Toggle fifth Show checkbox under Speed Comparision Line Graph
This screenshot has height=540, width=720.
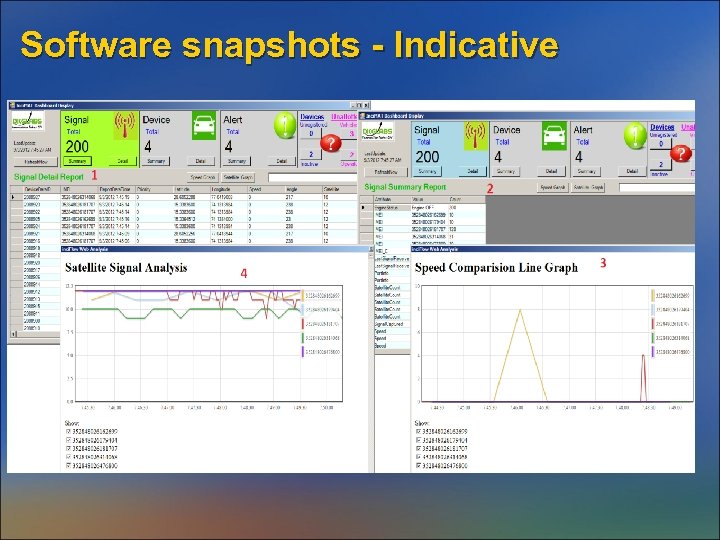pos(418,466)
